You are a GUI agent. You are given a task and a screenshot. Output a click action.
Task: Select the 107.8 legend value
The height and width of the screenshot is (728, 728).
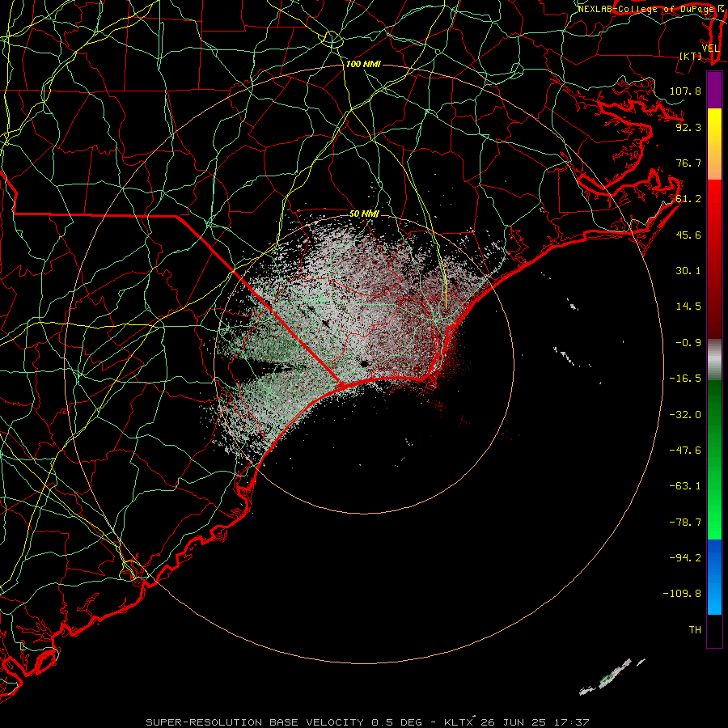pyautogui.click(x=685, y=91)
